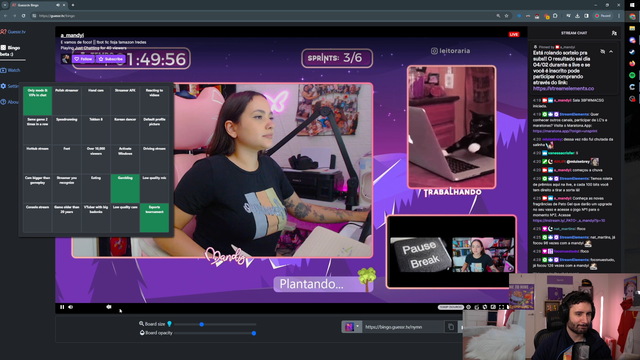Select the 'Default profile picture' bingo cell
The width and height of the screenshot is (640, 360).
pos(154,130)
